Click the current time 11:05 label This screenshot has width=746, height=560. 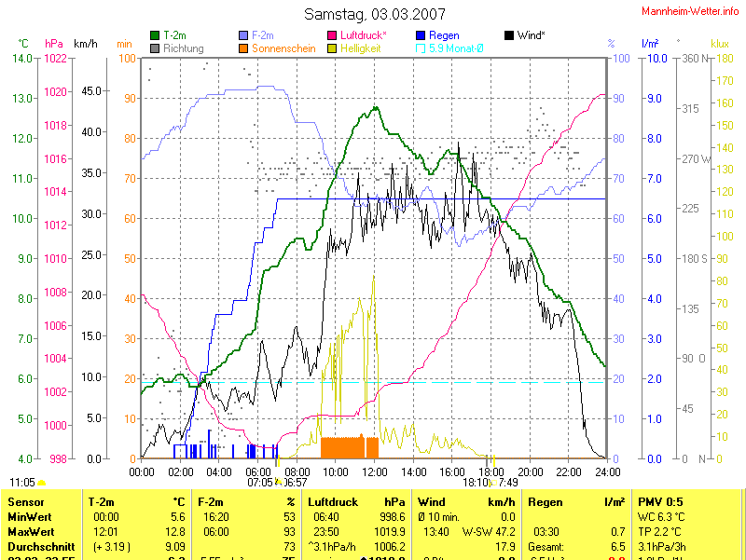coord(22,483)
